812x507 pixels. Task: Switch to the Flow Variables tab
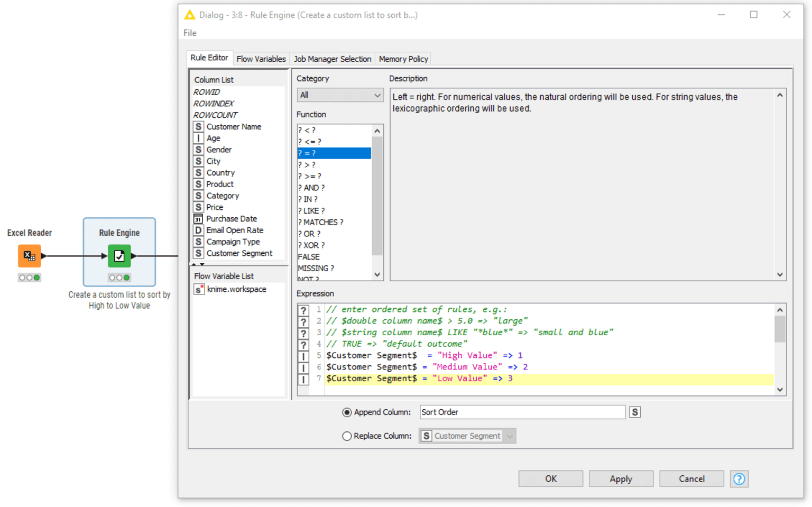point(261,59)
